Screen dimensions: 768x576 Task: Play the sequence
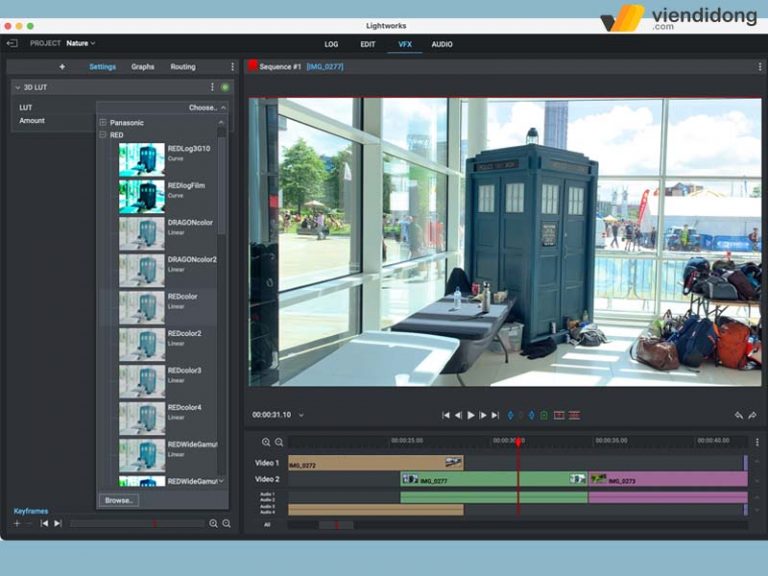point(471,415)
